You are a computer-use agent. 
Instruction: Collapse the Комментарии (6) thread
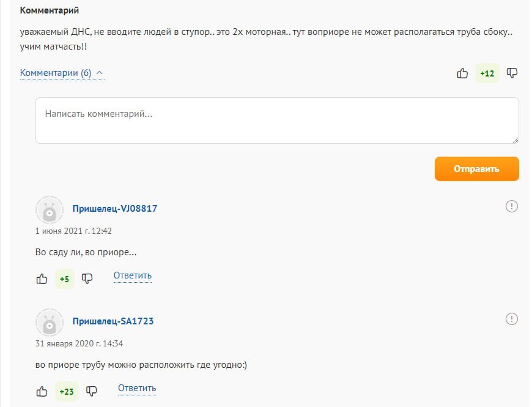[x=62, y=73]
